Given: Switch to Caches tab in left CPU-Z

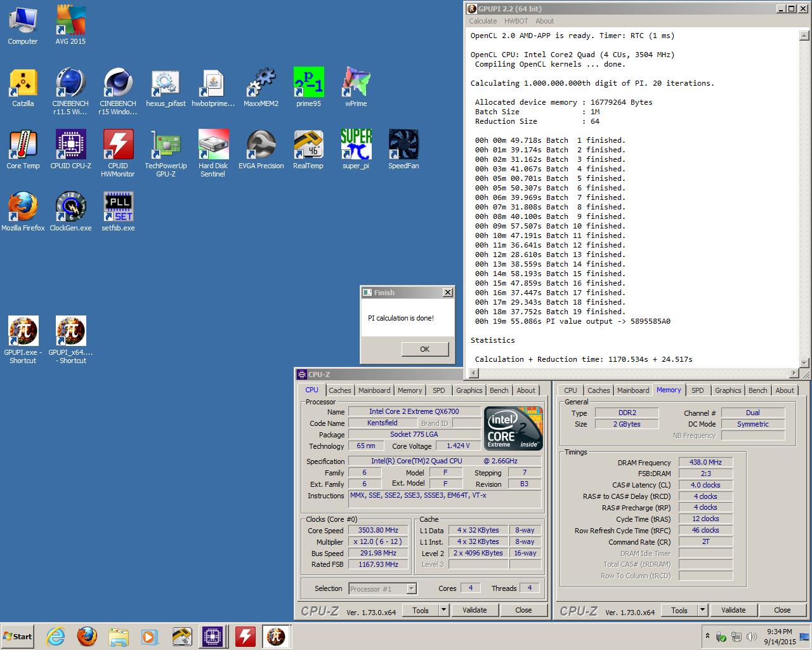Looking at the screenshot, I should coord(339,390).
